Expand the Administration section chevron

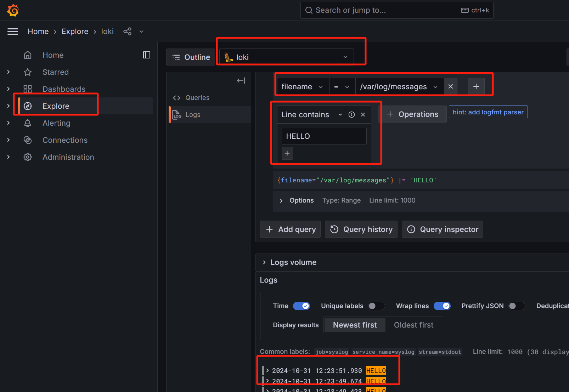pos(9,157)
